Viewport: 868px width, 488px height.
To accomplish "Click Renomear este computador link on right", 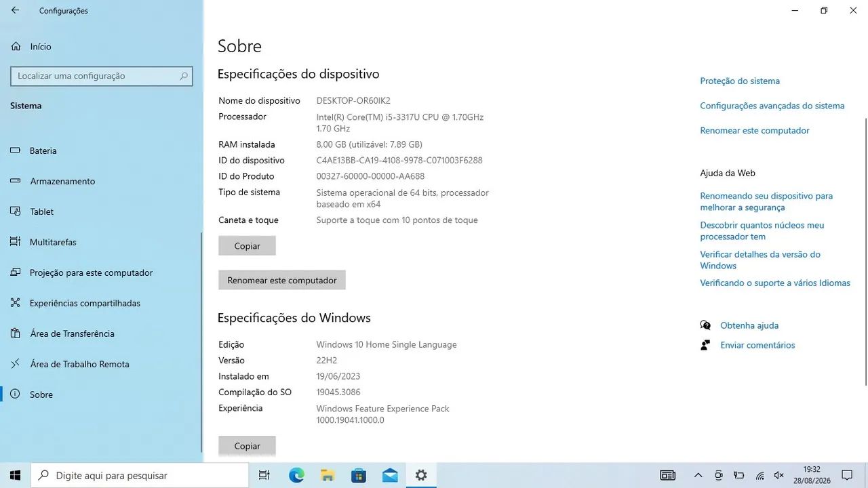I will (755, 130).
